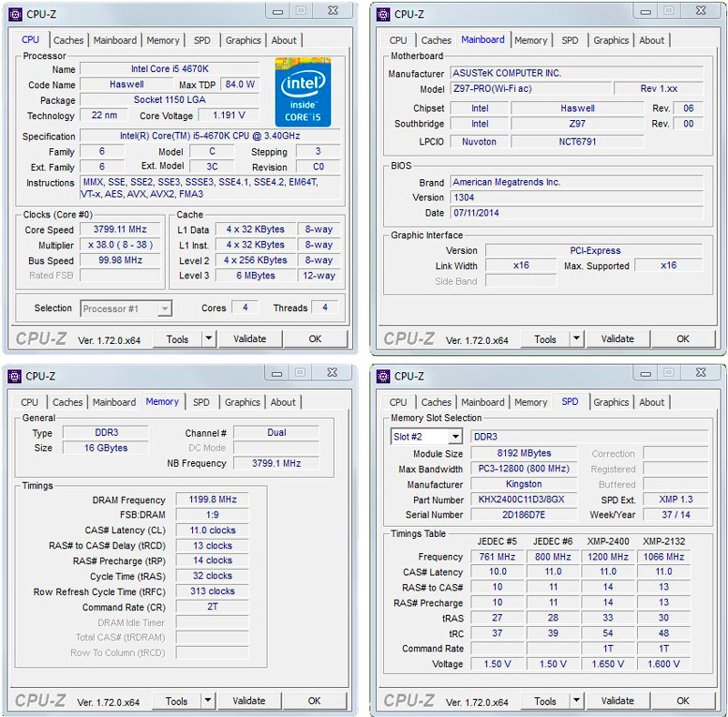
Task: Click the tRFC value "313 clocks"
Action: tap(212, 591)
